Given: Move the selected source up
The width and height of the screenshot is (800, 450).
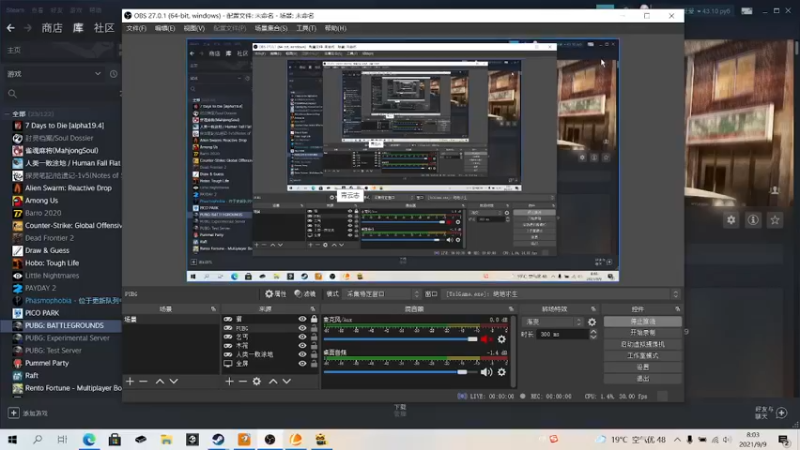Looking at the screenshot, I should pos(273,382).
